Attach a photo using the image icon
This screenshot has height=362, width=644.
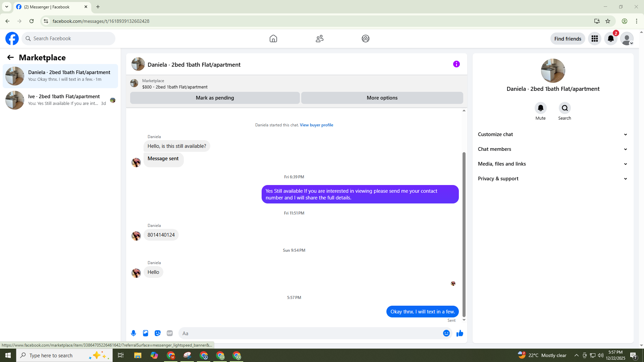coord(146,333)
